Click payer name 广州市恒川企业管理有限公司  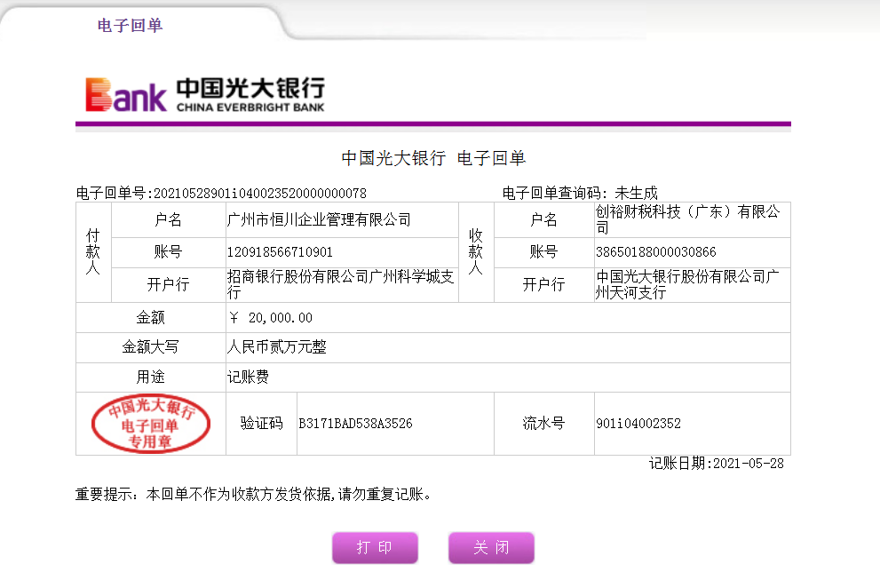pos(319,219)
